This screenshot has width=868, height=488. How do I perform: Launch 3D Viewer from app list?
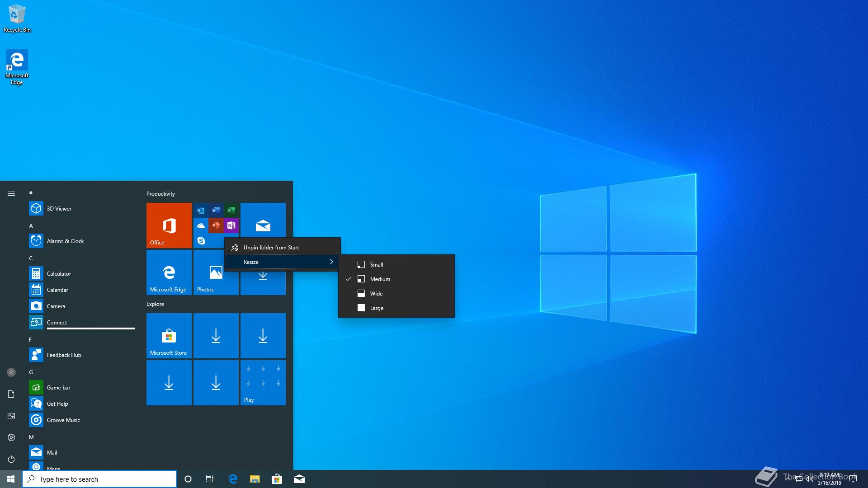tap(82, 208)
